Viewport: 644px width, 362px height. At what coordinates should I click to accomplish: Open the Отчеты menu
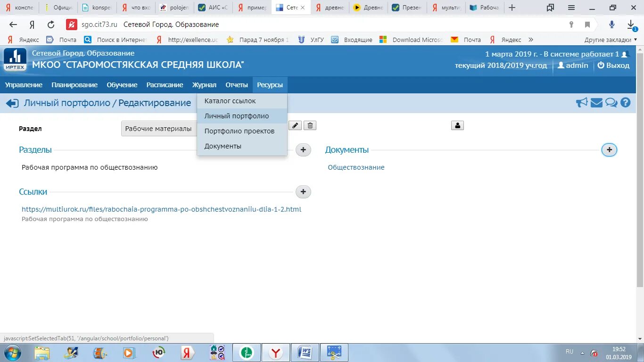237,85
